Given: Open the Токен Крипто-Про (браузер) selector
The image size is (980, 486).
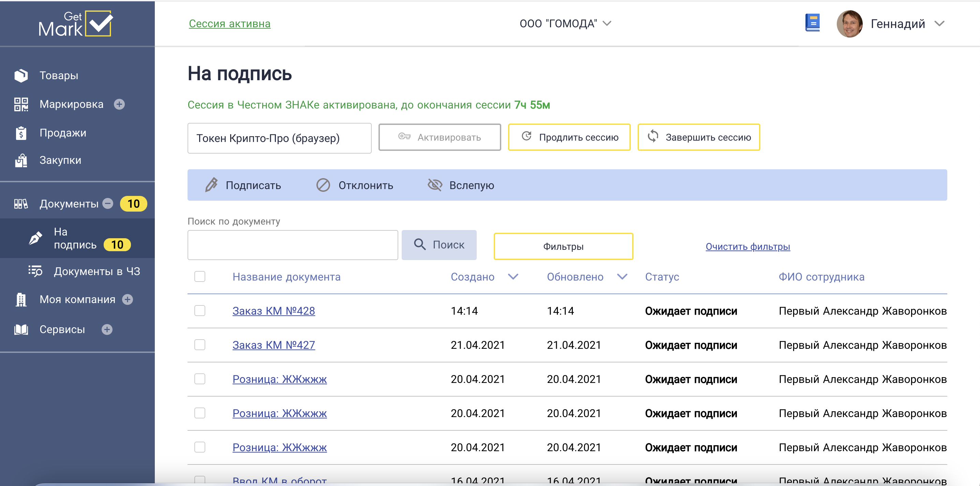Looking at the screenshot, I should point(279,138).
